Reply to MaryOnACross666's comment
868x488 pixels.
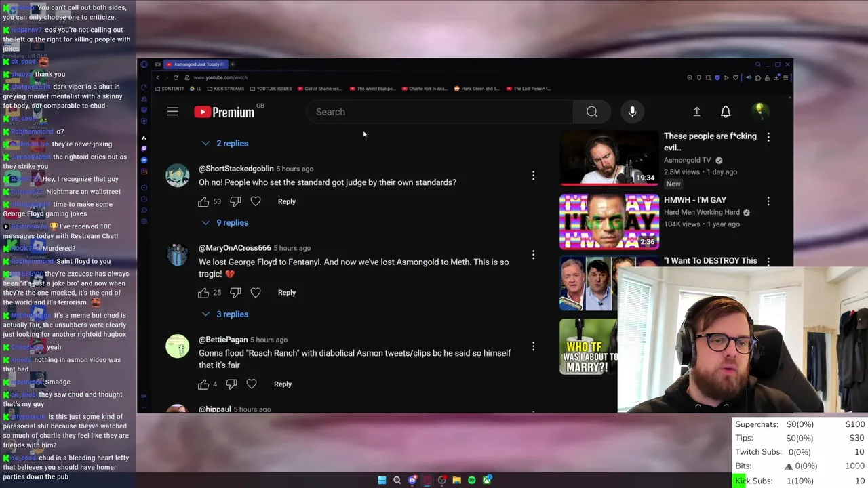pyautogui.click(x=287, y=293)
